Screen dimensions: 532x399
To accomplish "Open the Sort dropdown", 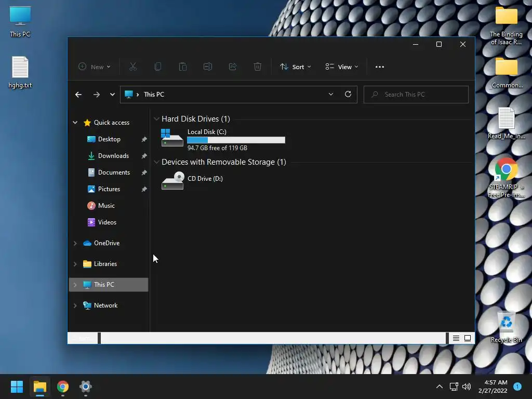I will [x=295, y=67].
